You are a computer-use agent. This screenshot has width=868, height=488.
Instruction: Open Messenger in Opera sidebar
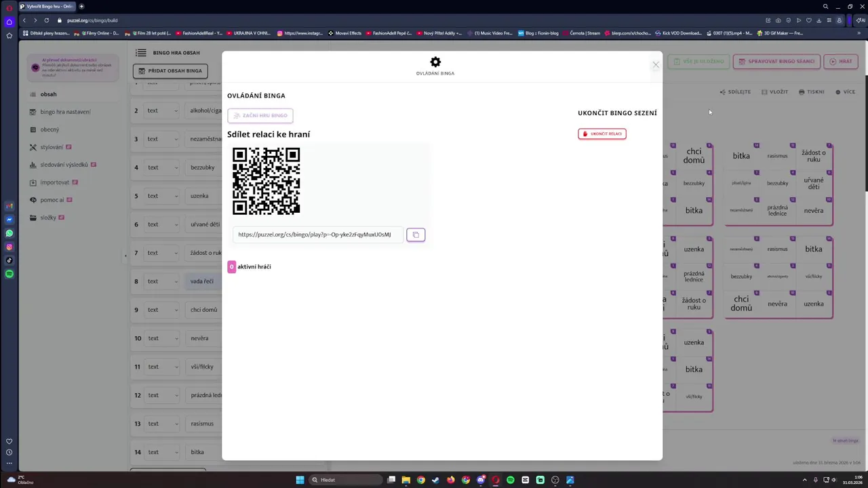coord(9,220)
